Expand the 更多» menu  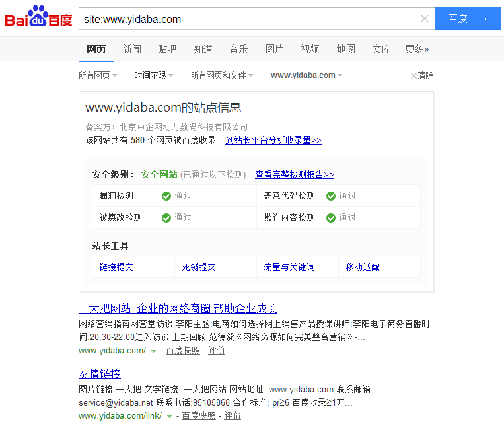(x=417, y=49)
